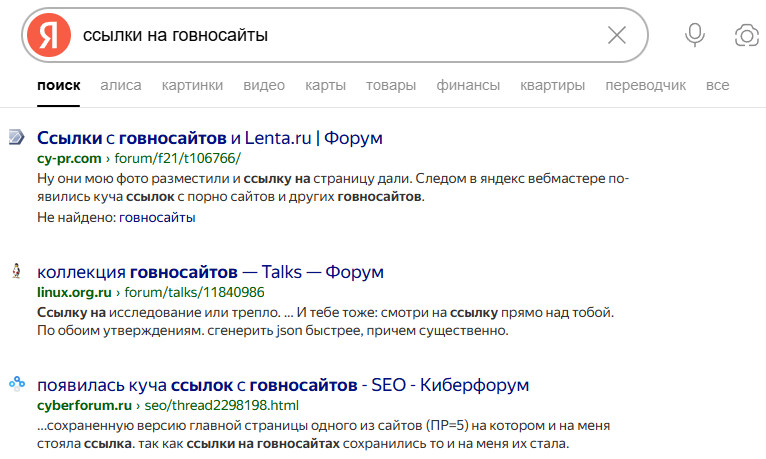Click the Yandex logo icon
Screen dimensions: 766x459
[49, 36]
